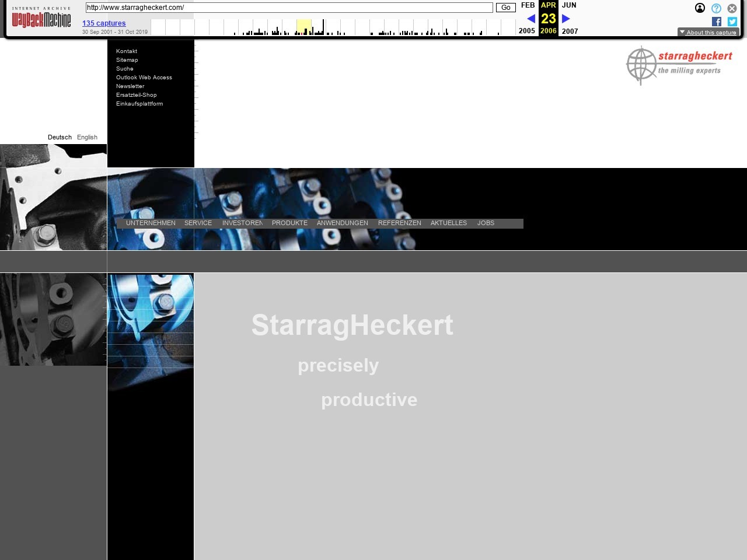
Task: Switch language to English
Action: coord(87,138)
